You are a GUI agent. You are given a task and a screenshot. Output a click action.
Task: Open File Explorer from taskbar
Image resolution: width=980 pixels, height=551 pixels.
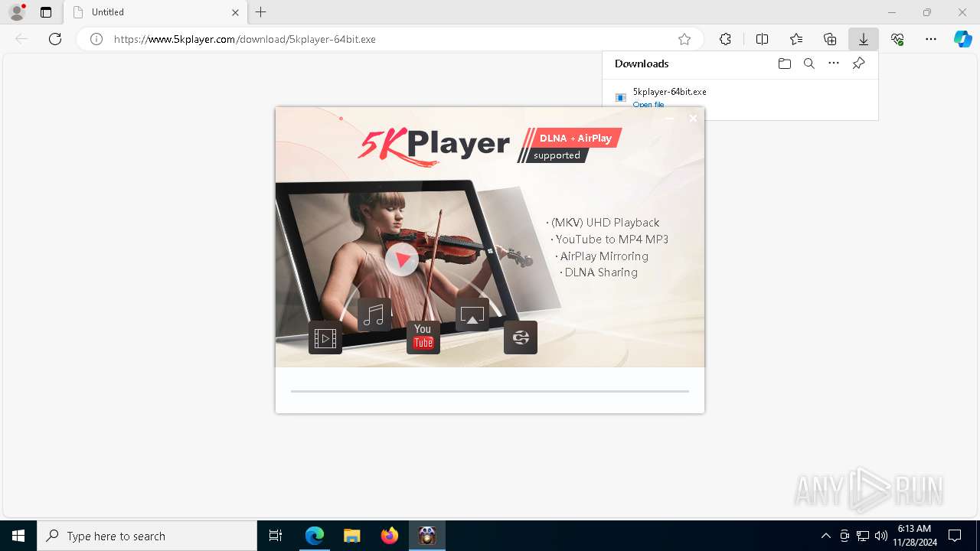[351, 536]
